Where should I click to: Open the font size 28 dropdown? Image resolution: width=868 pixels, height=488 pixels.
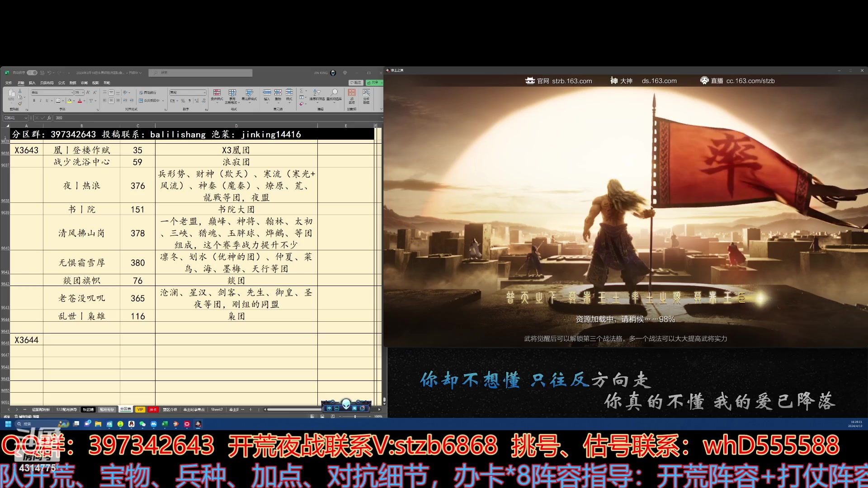(83, 93)
